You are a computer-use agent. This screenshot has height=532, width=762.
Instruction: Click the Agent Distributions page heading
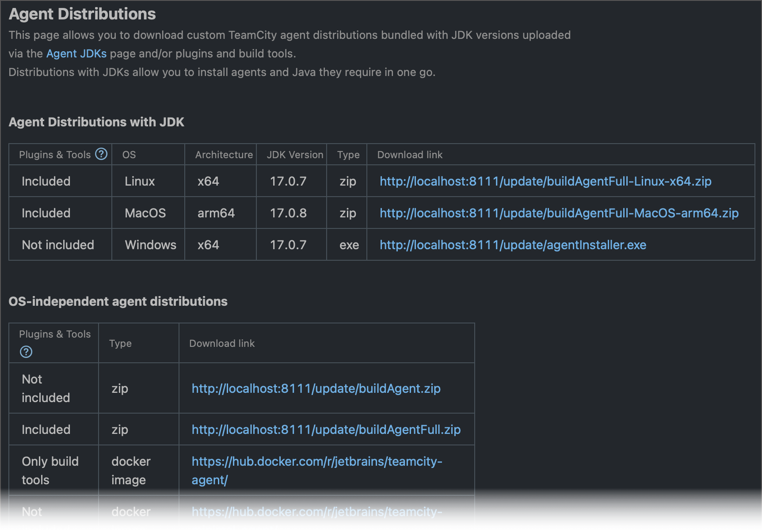[82, 14]
